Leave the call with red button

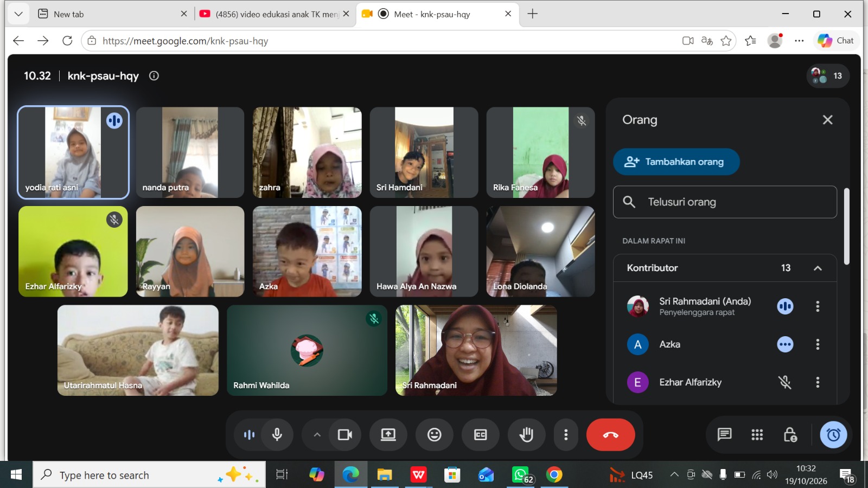(x=611, y=434)
